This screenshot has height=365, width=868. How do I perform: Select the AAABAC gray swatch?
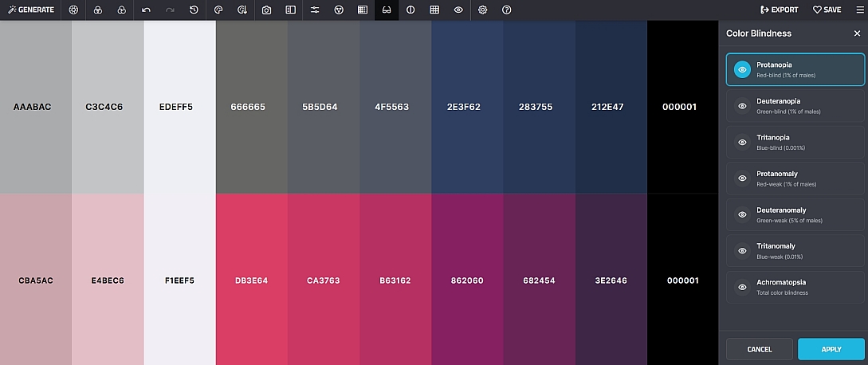tap(36, 108)
